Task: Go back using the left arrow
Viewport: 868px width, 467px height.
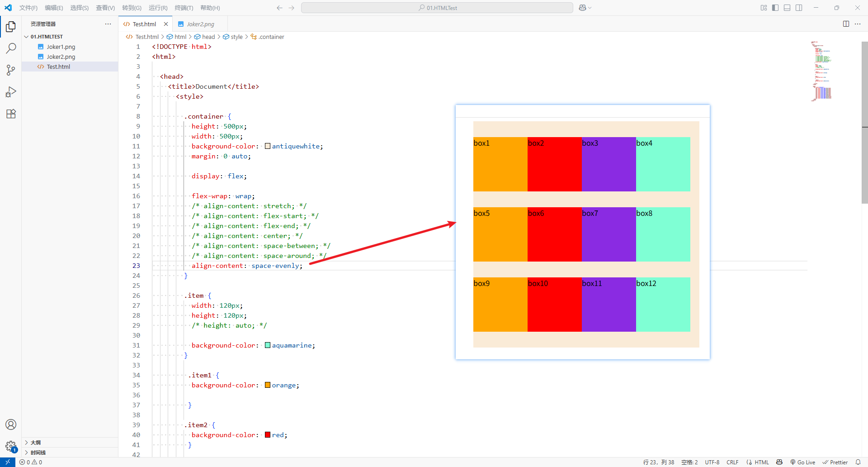Action: [x=279, y=8]
